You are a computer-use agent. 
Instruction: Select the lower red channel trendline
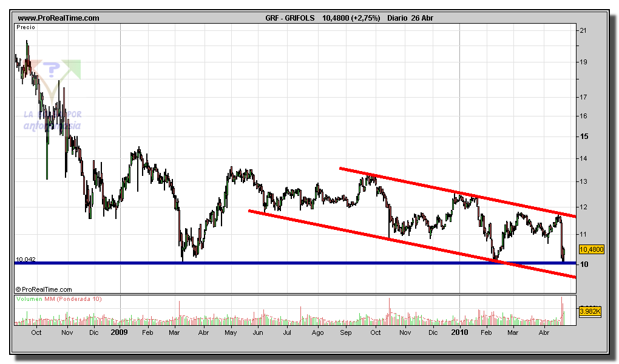[412, 244]
